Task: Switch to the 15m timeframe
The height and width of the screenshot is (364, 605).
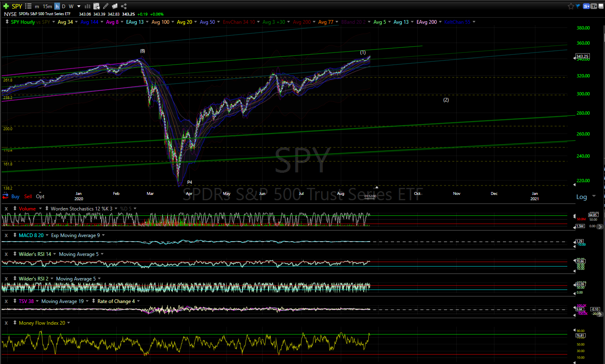Action: coord(48,7)
